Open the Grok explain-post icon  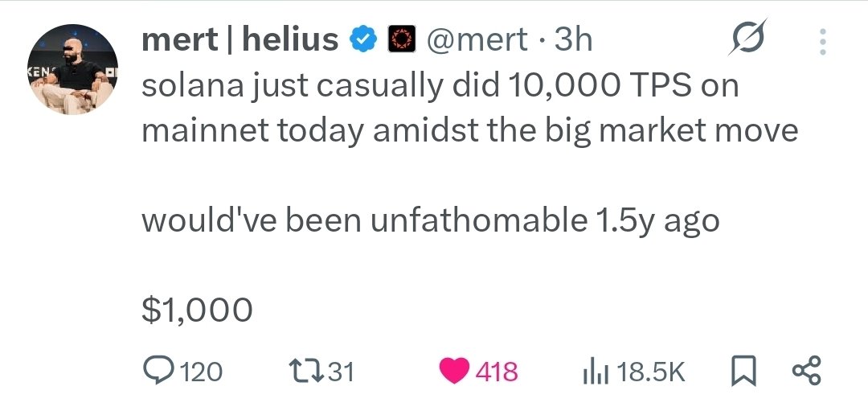[747, 37]
